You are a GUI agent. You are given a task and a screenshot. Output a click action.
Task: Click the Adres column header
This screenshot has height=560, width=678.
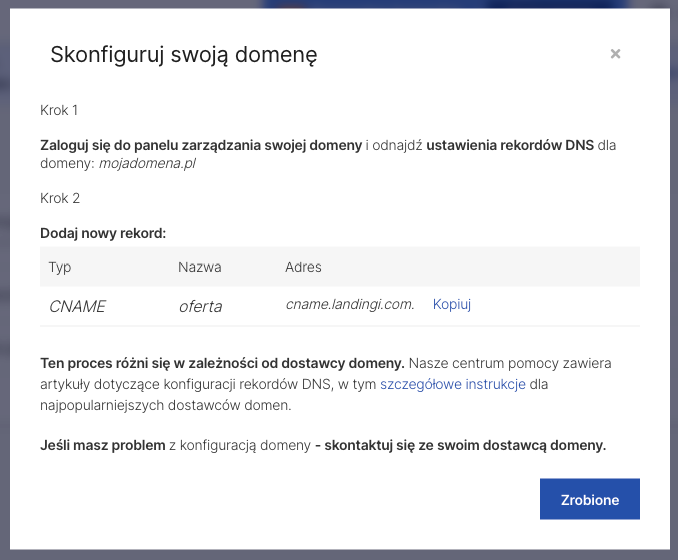(303, 267)
